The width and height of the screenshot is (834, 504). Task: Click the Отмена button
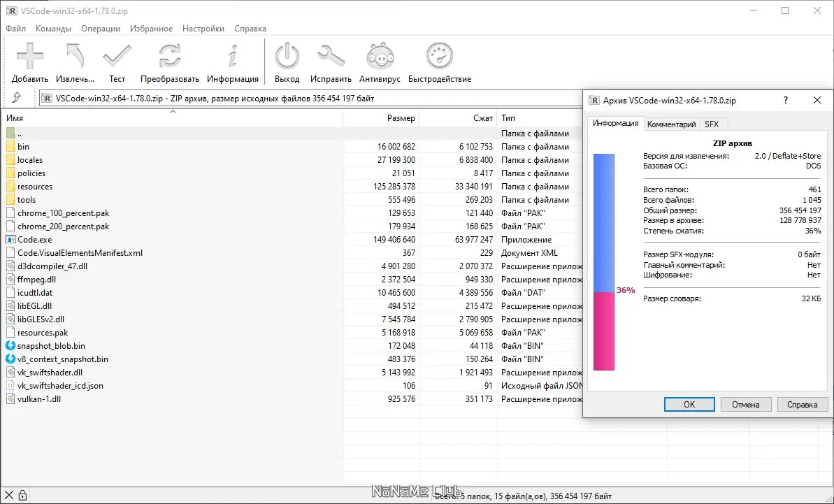(x=746, y=405)
